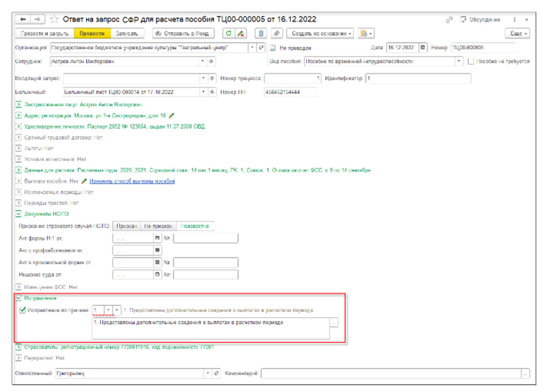Viewport: 544px width, 392px height.
Task: Follow Изменить способ выплаты пособий link
Action: tap(140, 181)
